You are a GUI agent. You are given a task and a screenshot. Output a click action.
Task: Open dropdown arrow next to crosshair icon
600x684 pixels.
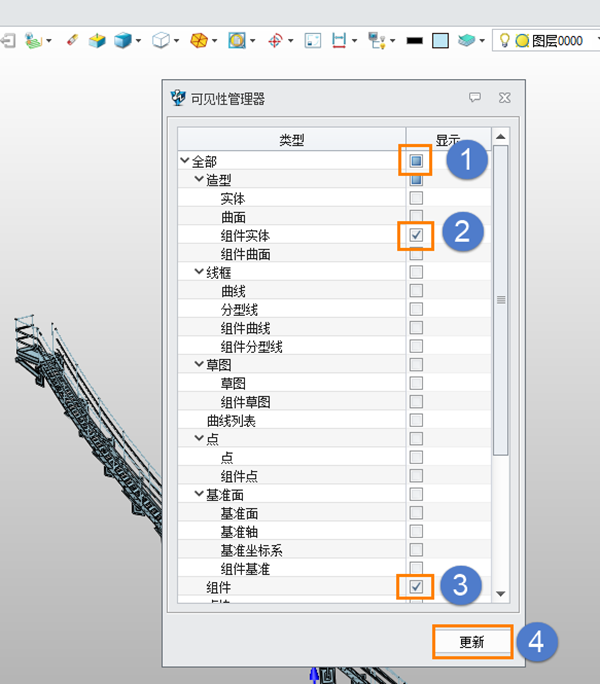(x=291, y=41)
